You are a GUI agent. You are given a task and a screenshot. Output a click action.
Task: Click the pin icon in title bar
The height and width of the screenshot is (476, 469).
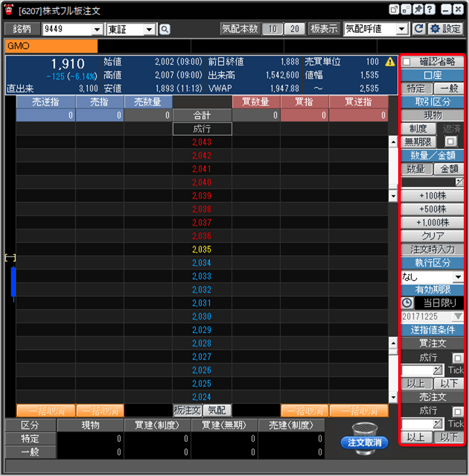pyautogui.click(x=417, y=9)
